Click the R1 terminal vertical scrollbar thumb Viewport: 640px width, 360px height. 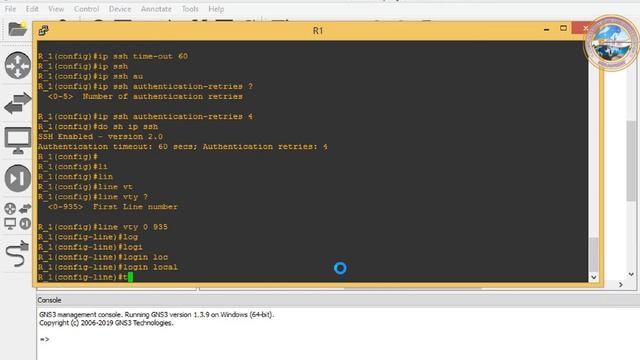(594, 254)
